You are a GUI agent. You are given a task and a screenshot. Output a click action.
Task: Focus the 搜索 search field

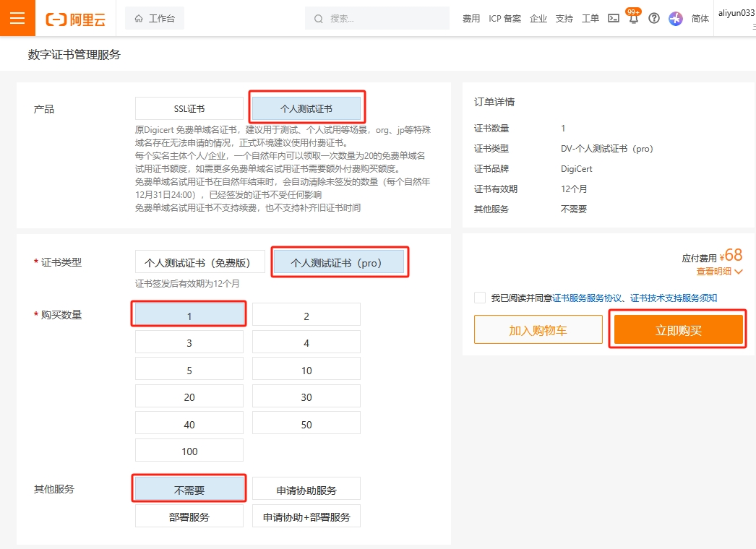point(377,18)
